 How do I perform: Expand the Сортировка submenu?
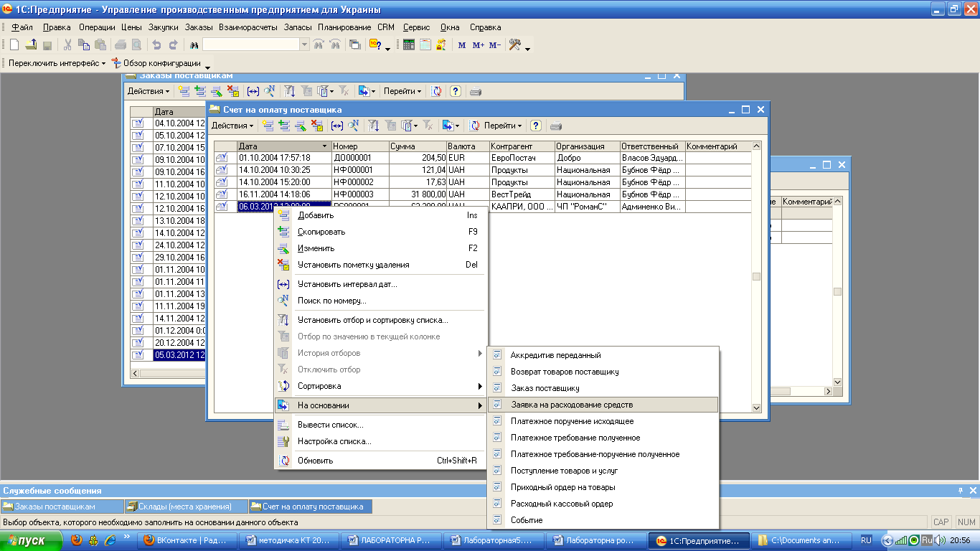pos(380,386)
